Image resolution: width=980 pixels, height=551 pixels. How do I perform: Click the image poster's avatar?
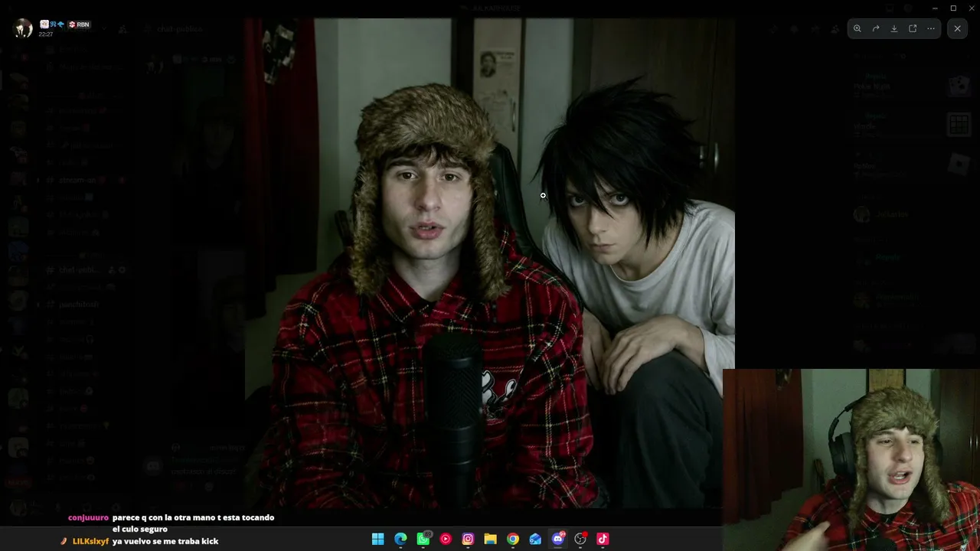(x=24, y=28)
